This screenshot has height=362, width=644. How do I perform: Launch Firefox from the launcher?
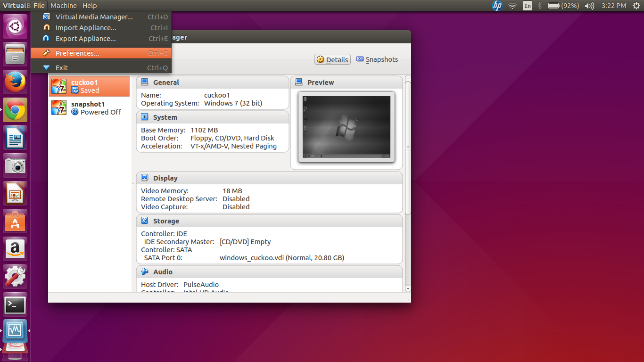(x=15, y=82)
